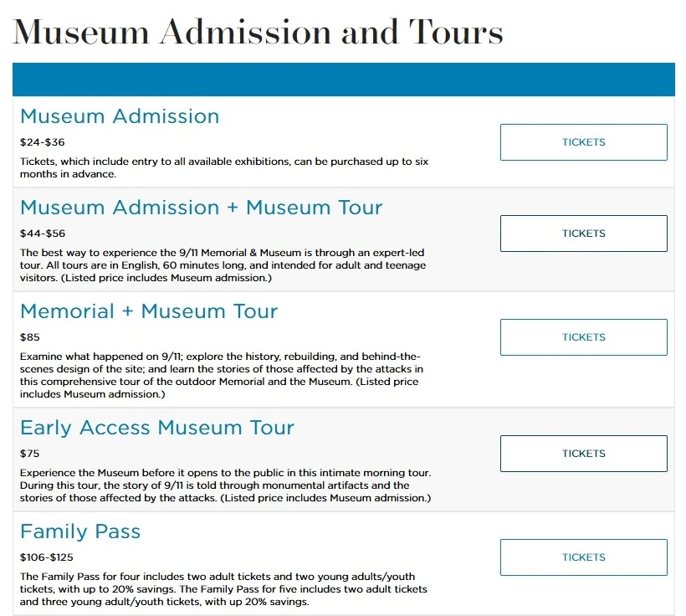Click TICKETS for Museum Admission
The width and height of the screenshot is (686, 616).
click(x=583, y=142)
